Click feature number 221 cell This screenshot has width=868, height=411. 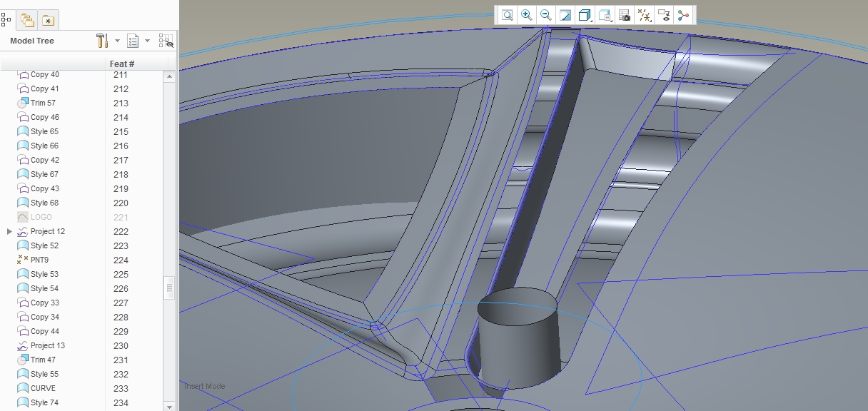coord(121,217)
